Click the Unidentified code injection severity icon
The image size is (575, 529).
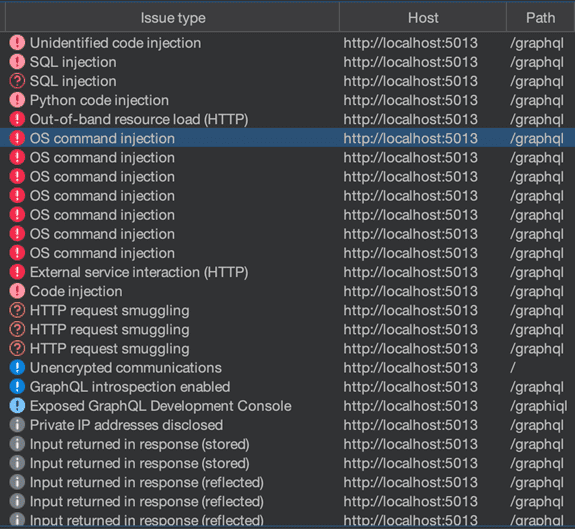click(17, 43)
